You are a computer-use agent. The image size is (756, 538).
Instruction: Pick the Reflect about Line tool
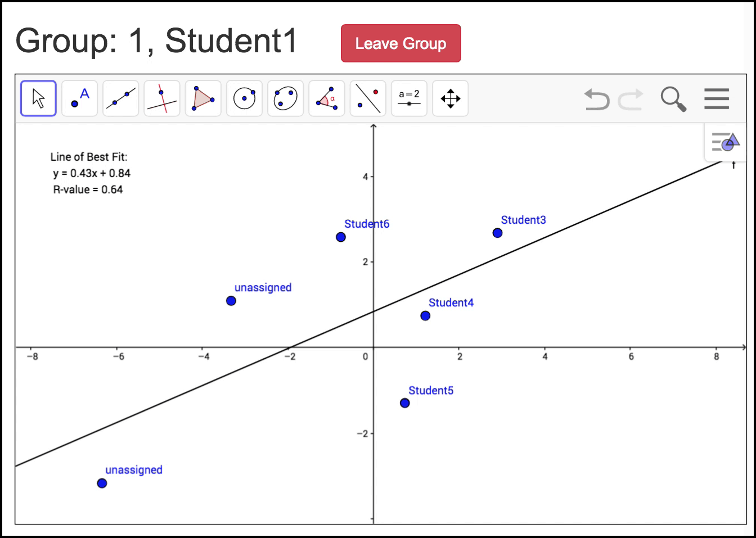tap(368, 98)
